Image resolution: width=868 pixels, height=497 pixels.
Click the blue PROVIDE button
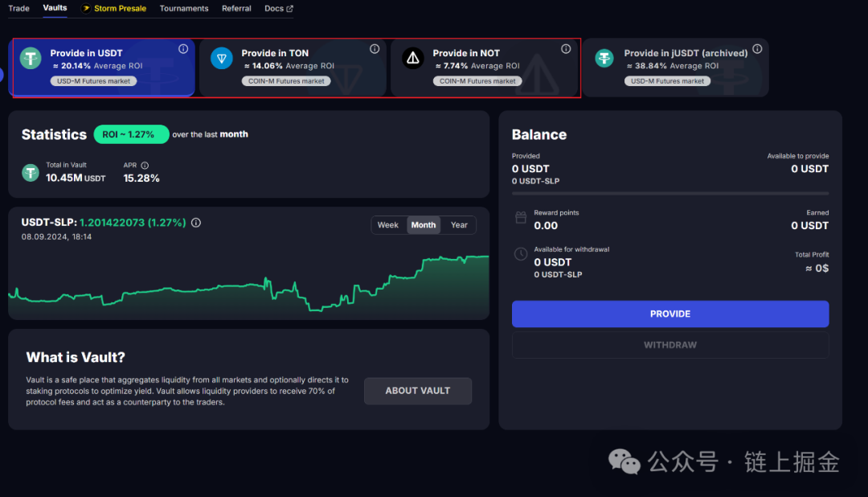click(670, 314)
